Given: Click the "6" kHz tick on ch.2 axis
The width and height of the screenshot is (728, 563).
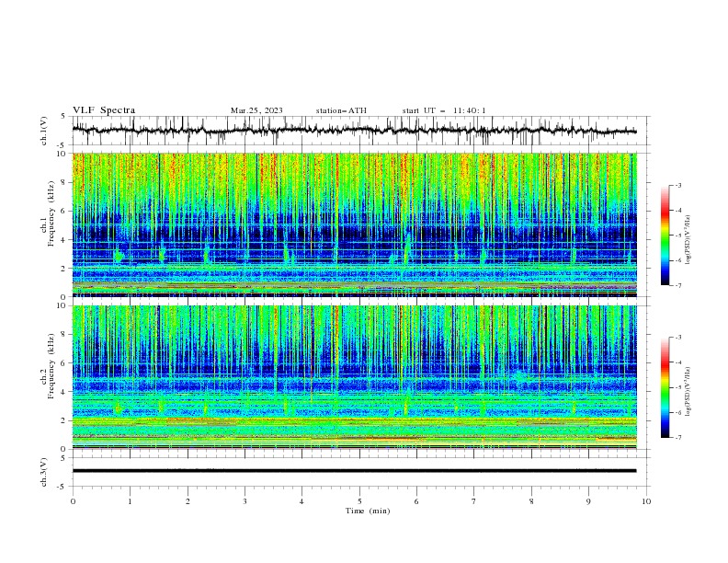Looking at the screenshot, I should (63, 363).
